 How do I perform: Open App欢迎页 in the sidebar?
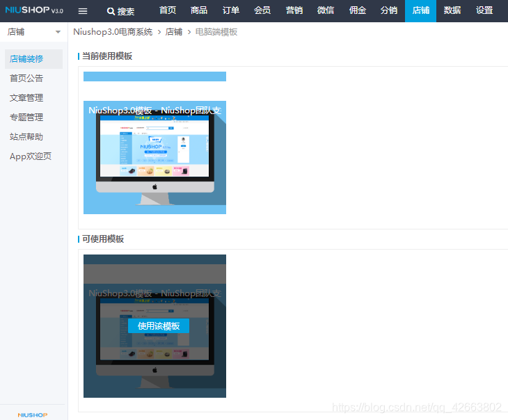(x=31, y=156)
